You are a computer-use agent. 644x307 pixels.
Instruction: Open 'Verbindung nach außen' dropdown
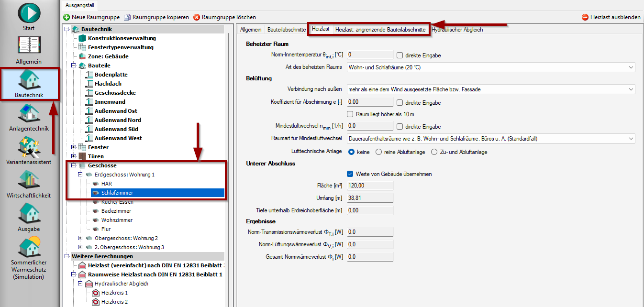(490, 89)
